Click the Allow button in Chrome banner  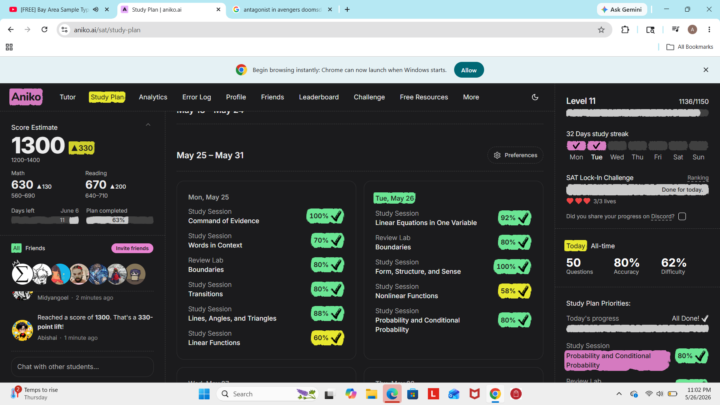[469, 70]
